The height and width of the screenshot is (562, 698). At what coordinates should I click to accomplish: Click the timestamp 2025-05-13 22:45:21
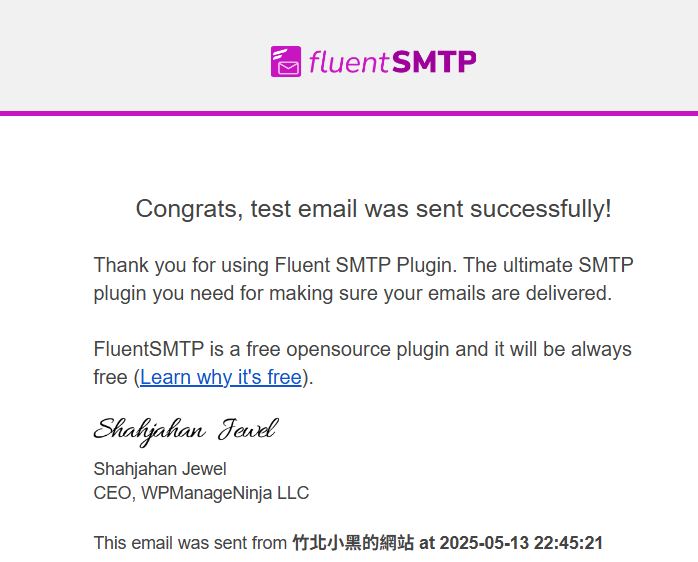click(521, 543)
